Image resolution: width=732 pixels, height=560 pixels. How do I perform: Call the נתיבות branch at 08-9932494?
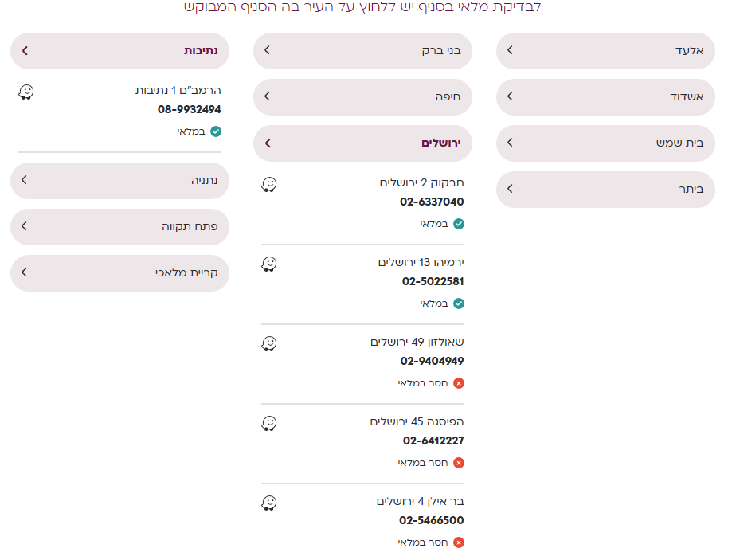(x=190, y=109)
